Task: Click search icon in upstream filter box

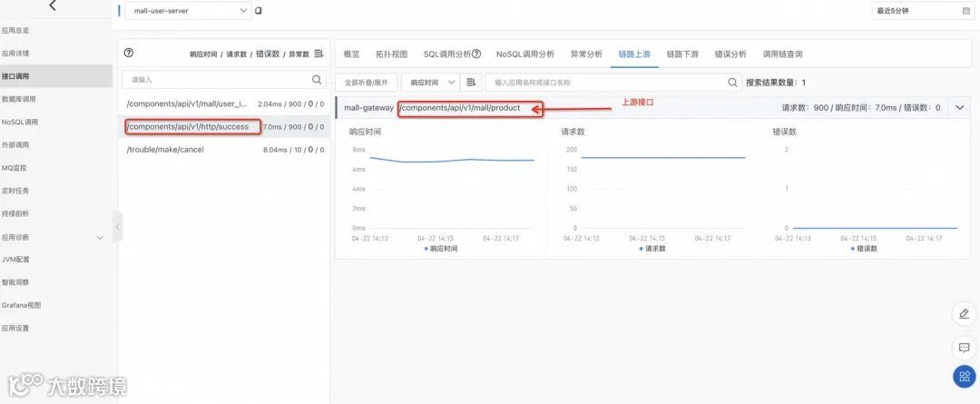Action: click(732, 83)
